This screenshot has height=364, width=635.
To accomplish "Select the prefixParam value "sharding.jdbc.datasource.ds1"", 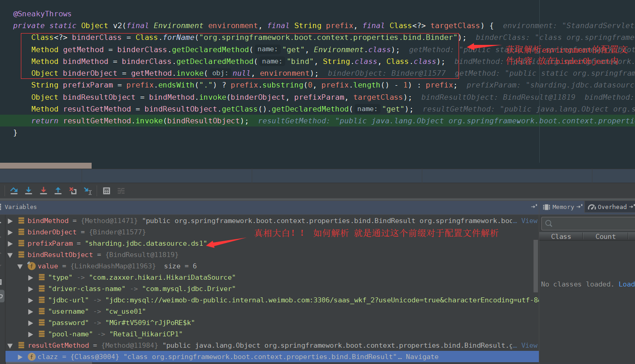I will [146, 243].
